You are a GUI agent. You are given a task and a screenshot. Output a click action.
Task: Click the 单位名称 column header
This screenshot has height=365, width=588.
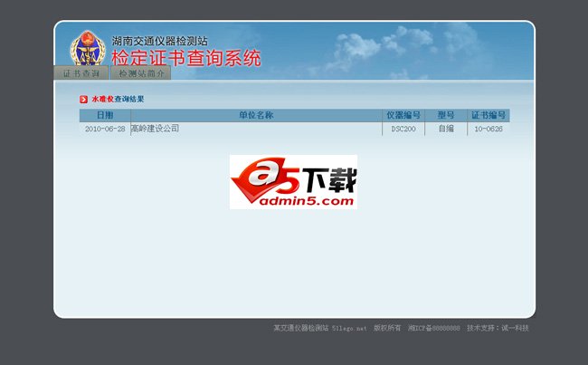tap(256, 115)
